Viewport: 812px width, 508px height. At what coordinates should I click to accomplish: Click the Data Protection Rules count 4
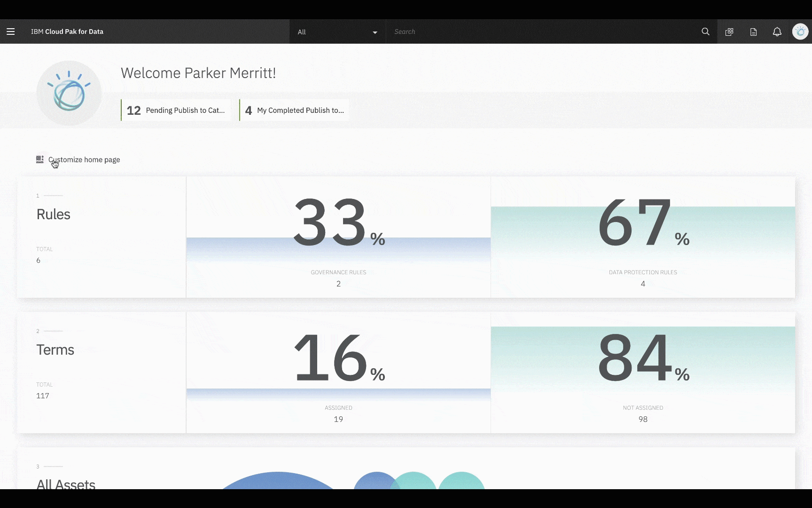coord(643,284)
